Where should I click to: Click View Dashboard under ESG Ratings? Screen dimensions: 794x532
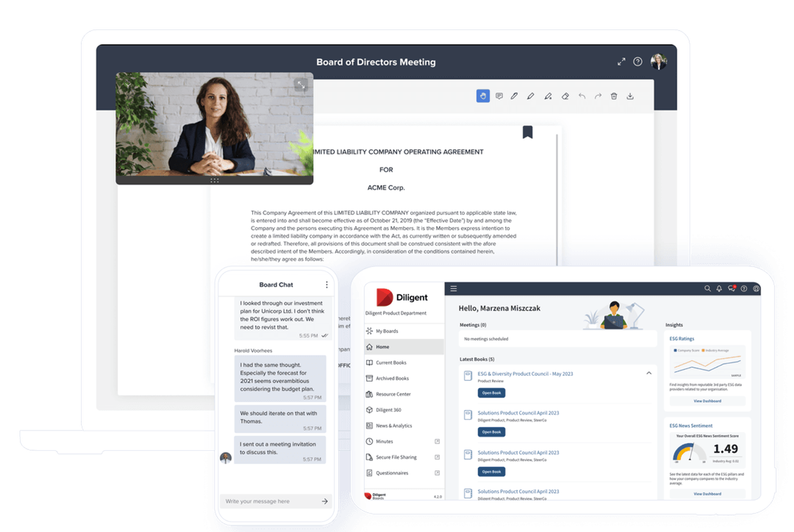(x=707, y=401)
